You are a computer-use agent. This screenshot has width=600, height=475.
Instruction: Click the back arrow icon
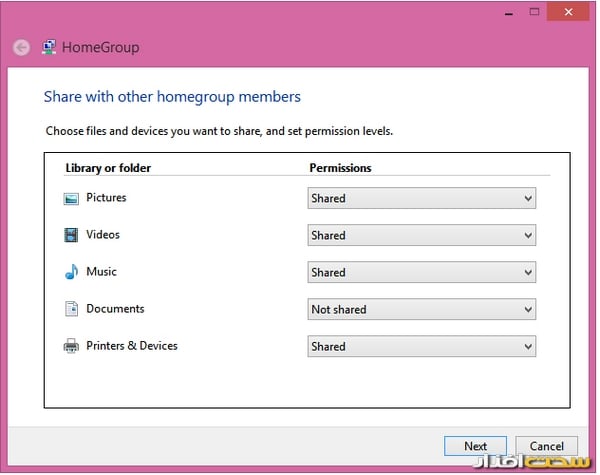pyautogui.click(x=21, y=47)
